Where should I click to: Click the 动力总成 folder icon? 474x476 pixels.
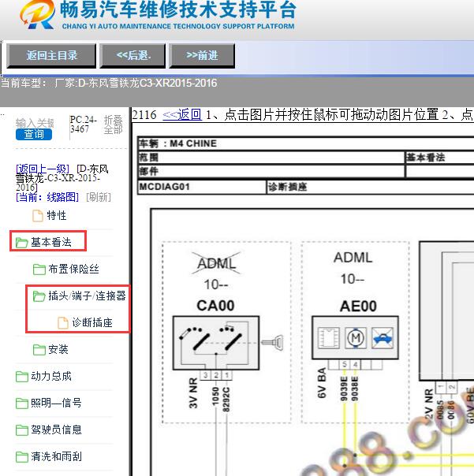pyautogui.click(x=21, y=377)
